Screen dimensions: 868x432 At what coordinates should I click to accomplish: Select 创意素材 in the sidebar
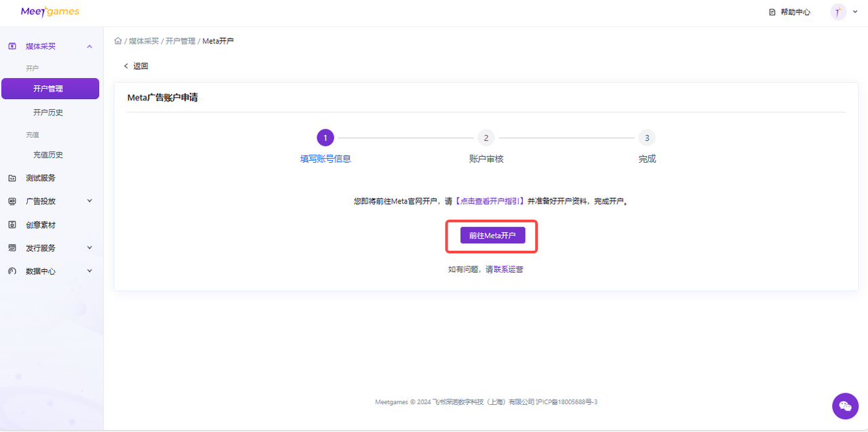tap(41, 224)
